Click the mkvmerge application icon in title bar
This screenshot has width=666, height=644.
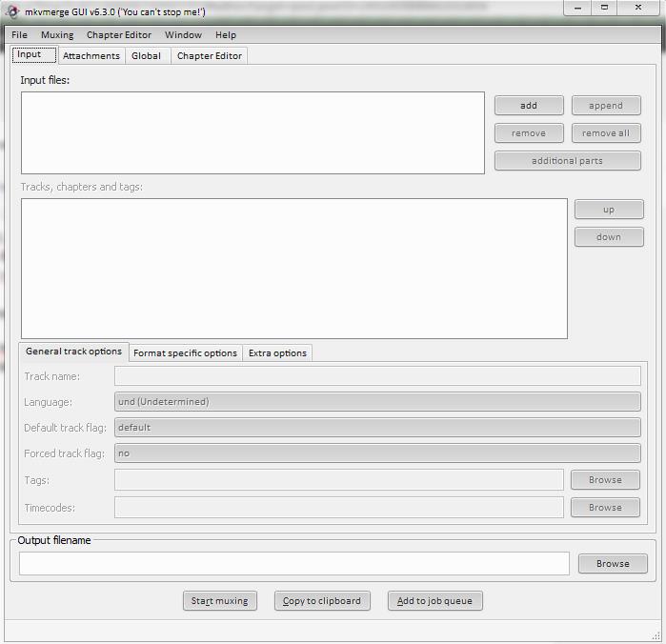pos(12,11)
